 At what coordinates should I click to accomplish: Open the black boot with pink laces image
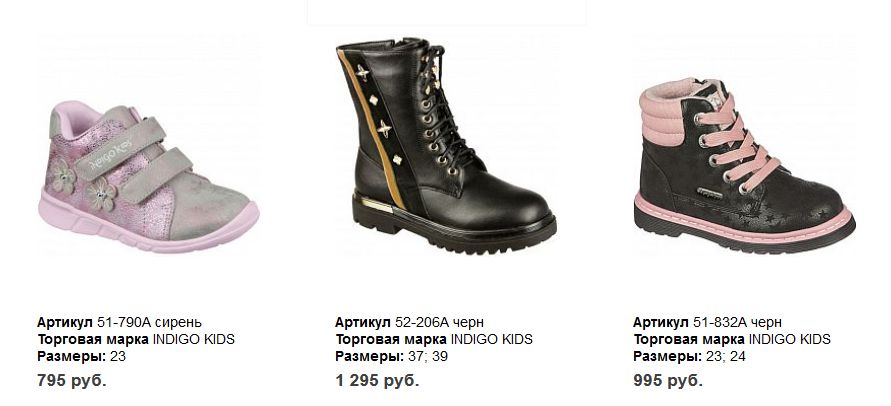744,165
